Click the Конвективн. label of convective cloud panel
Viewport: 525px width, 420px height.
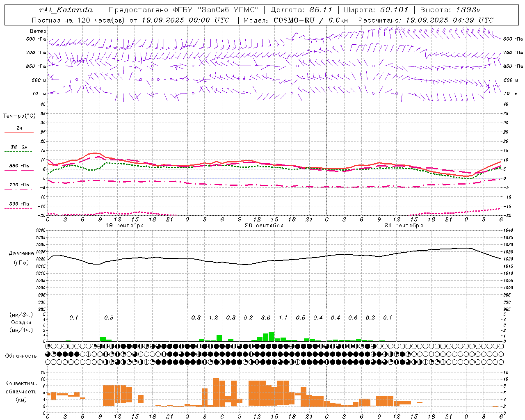tap(21, 383)
